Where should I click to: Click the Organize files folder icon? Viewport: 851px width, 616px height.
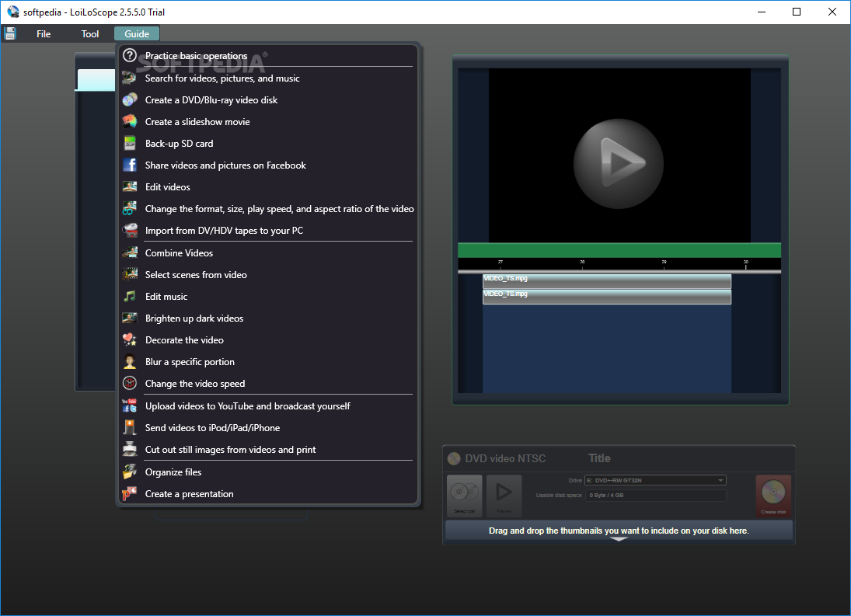[x=130, y=472]
